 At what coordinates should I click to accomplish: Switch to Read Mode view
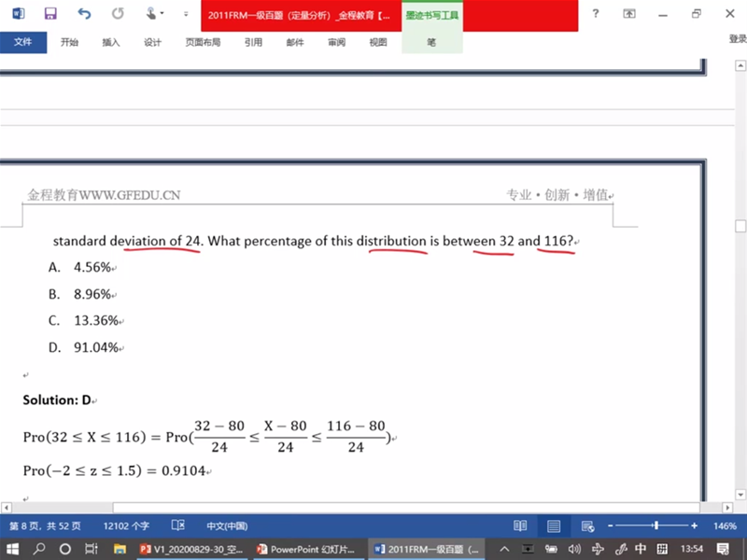coord(520,525)
